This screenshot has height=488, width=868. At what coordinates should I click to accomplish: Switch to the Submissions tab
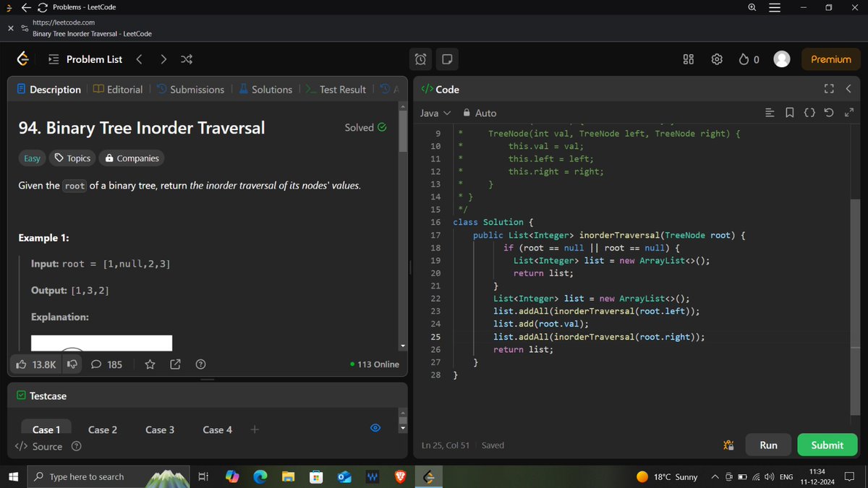tap(190, 90)
